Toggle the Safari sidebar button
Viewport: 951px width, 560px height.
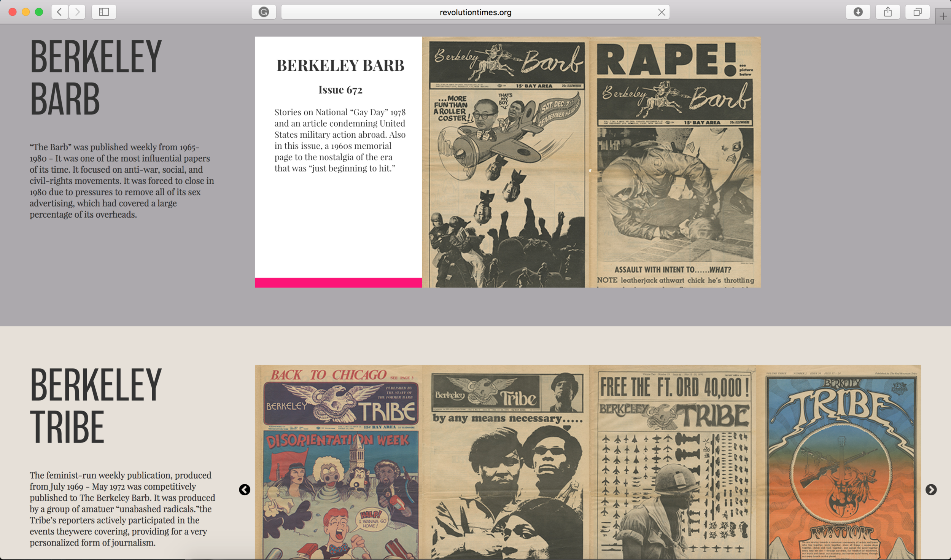point(104,12)
